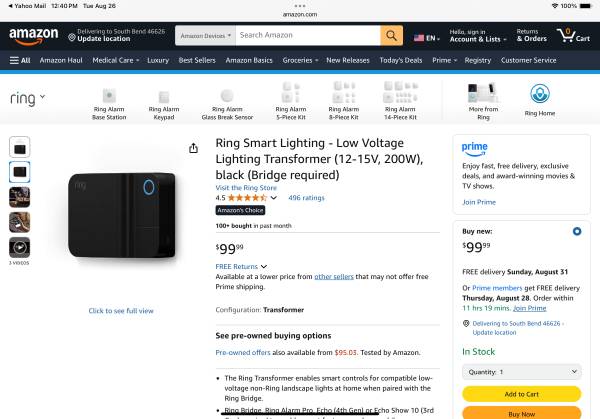Open the Quantity dropdown

[520, 372]
